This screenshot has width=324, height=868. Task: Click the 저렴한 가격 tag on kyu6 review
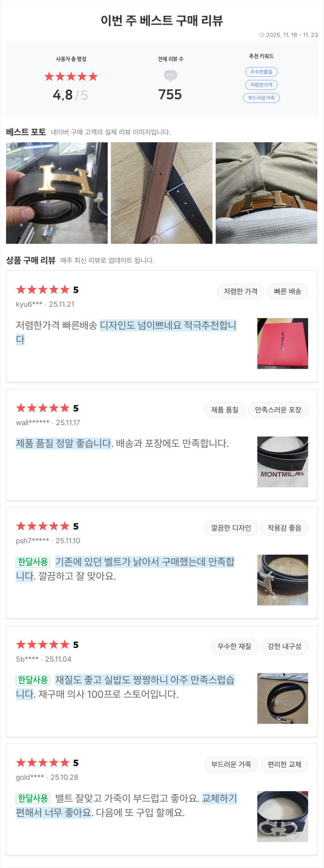pyautogui.click(x=240, y=291)
